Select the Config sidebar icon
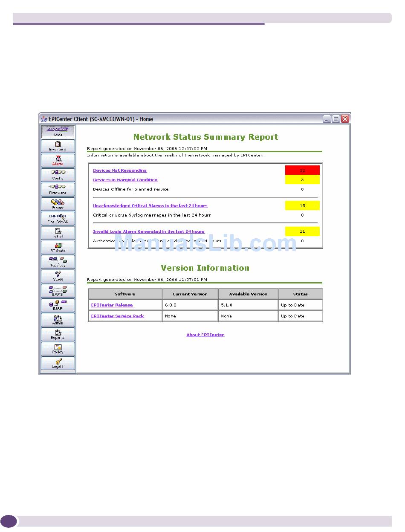405x532 pixels. click(x=58, y=175)
